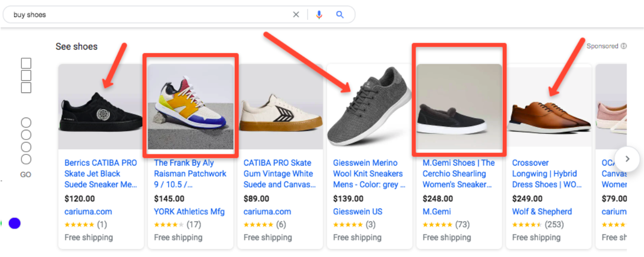Click the next arrow in the shoe carousel
This screenshot has height=257, width=644.
pos(627,159)
